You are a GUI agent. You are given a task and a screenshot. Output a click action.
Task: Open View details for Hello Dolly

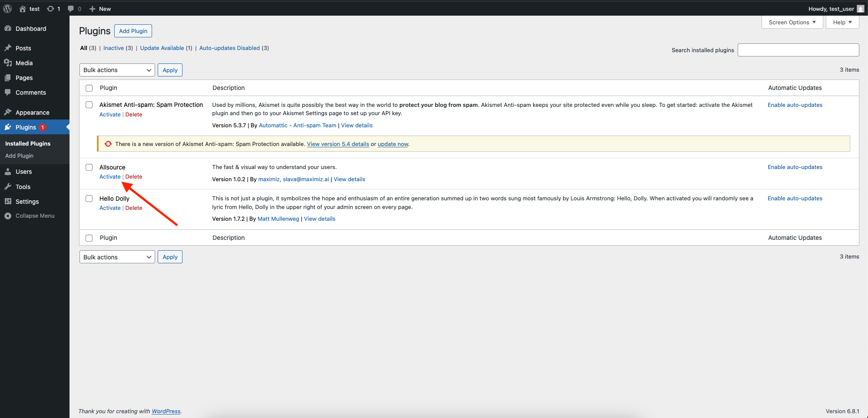coord(320,219)
